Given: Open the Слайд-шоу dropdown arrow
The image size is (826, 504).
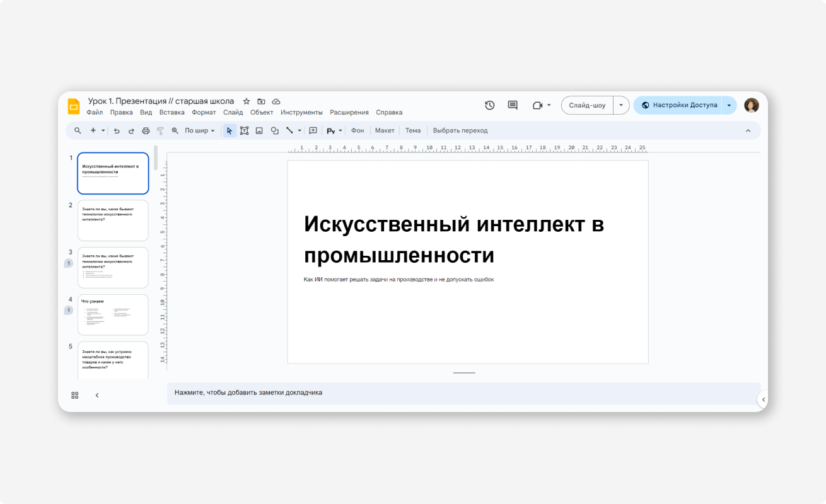Looking at the screenshot, I should [621, 105].
